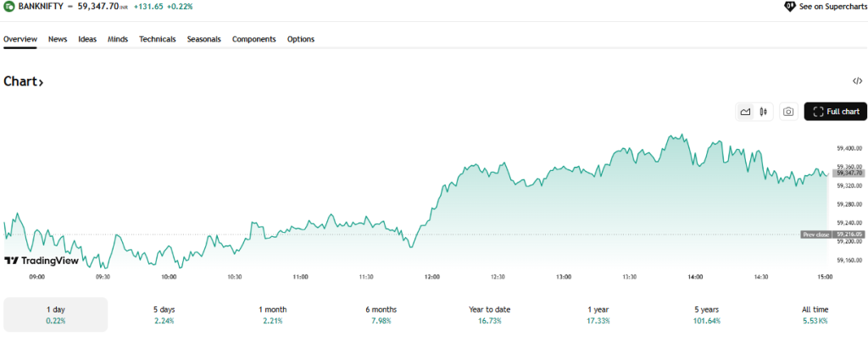Open the Full chart button

(x=835, y=112)
